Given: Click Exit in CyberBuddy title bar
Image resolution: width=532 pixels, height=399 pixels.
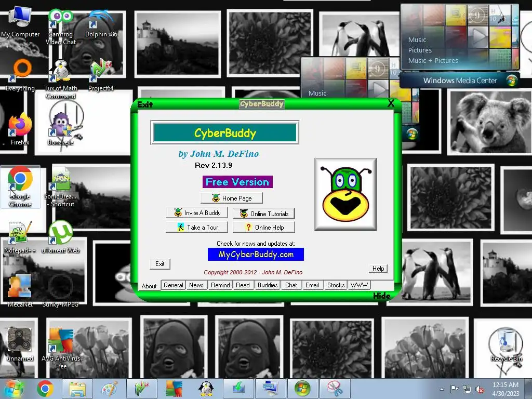Looking at the screenshot, I should click(145, 104).
